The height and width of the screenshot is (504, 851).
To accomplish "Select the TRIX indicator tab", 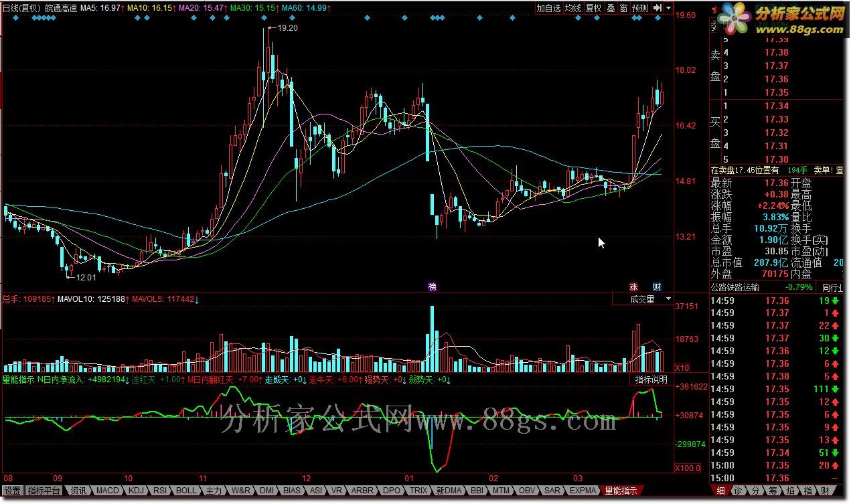I will [419, 491].
